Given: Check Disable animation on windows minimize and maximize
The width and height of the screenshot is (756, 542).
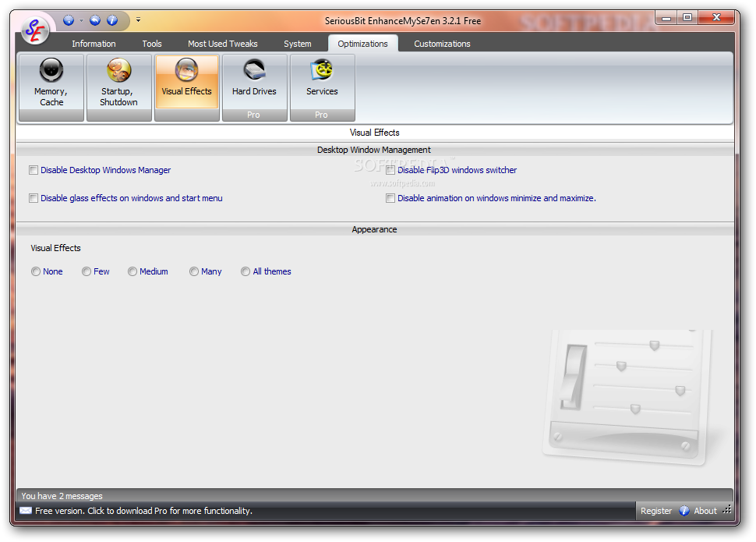Looking at the screenshot, I should [x=390, y=198].
